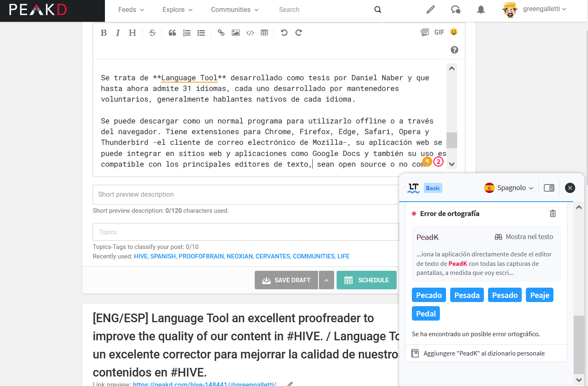588x386 pixels.
Task: Open the Communities menu
Action: tap(235, 9)
